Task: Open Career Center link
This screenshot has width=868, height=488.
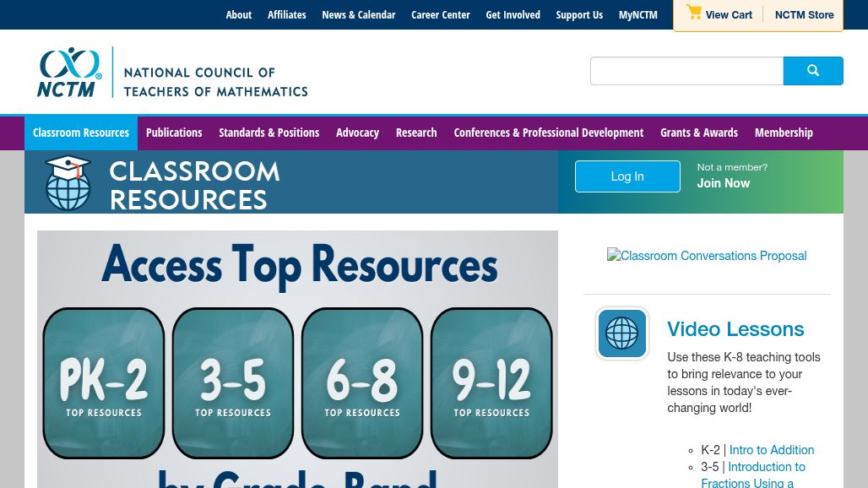Action: coord(441,15)
